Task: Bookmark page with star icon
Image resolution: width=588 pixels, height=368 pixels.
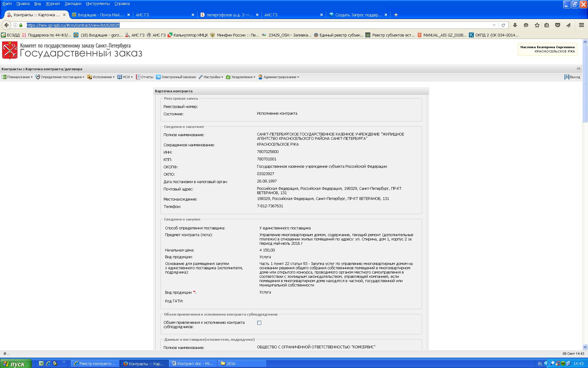Action: point(537,25)
